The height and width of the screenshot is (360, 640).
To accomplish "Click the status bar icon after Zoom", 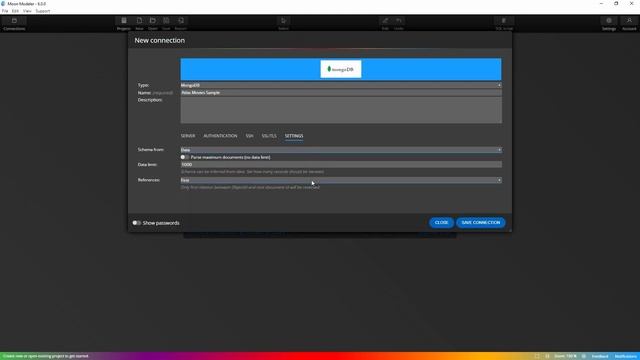I will (x=584, y=356).
